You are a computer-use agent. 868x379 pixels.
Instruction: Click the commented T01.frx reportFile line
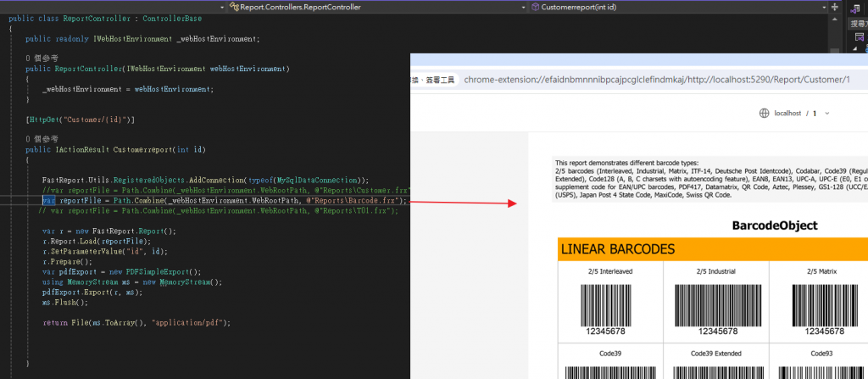coord(218,211)
